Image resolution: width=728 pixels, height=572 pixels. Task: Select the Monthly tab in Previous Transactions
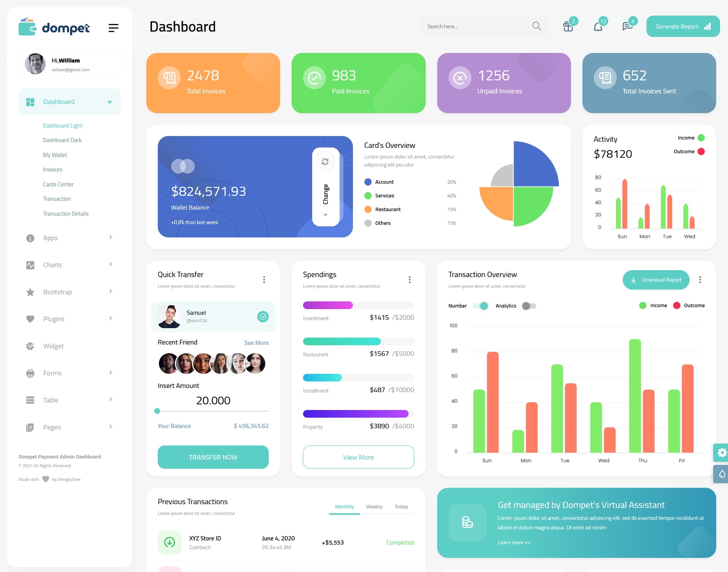[343, 506]
